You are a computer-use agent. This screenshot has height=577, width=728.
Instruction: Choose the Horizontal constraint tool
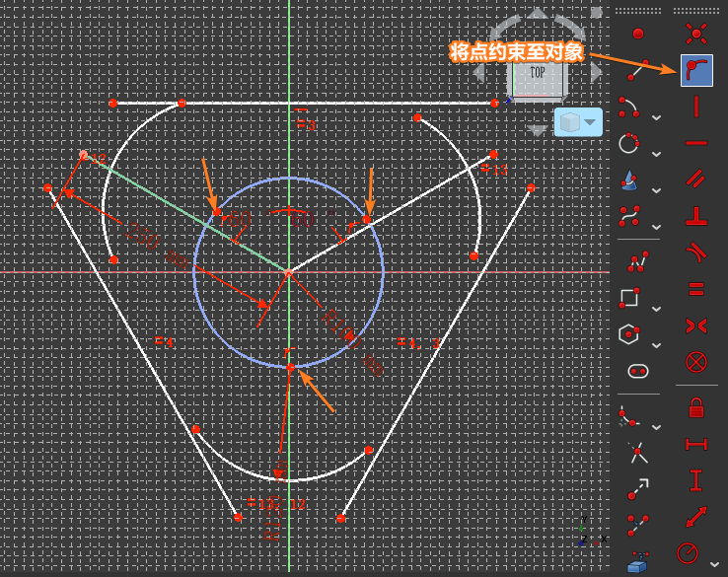click(x=696, y=143)
